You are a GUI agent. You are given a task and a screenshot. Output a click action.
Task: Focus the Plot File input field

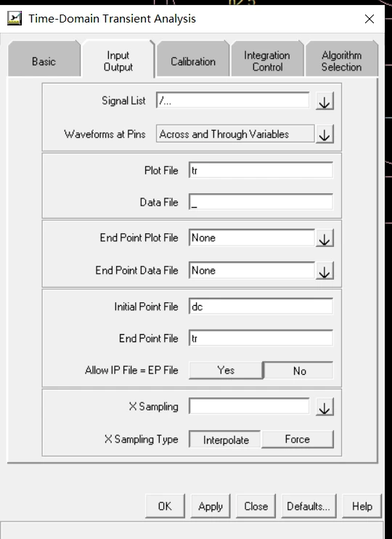point(261,171)
